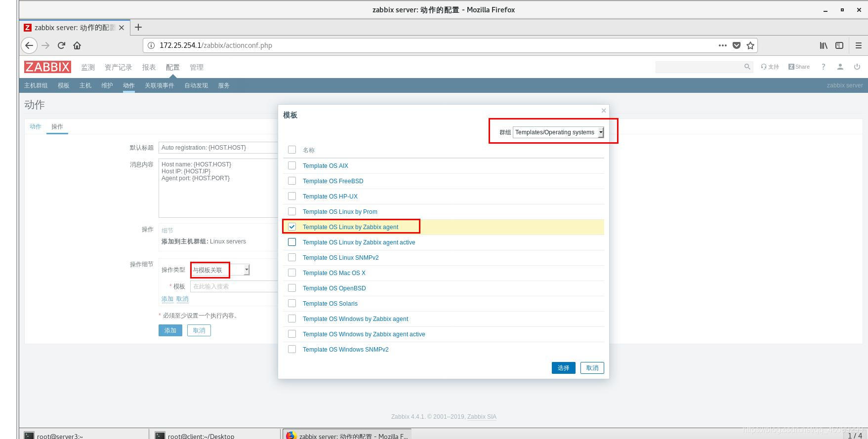Check the Template OS Windows SNMPv2 checkbox
Image resolution: width=868 pixels, height=439 pixels.
click(292, 349)
